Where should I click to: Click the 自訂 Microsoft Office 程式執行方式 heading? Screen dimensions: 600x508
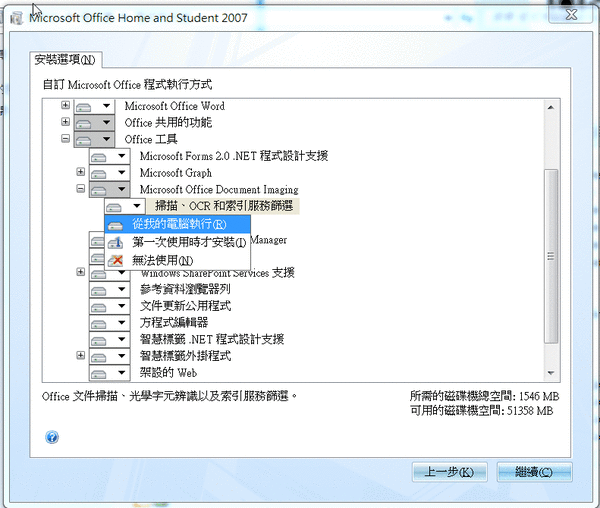click(x=127, y=85)
